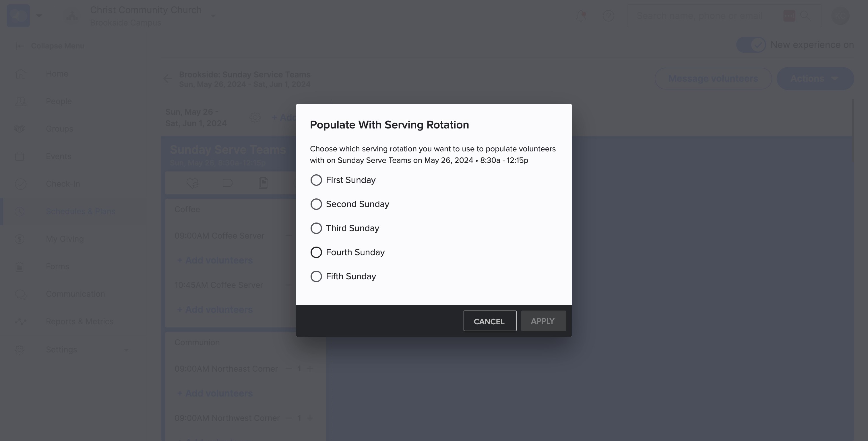The width and height of the screenshot is (868, 441).
Task: Click the CANCEL button
Action: click(490, 321)
